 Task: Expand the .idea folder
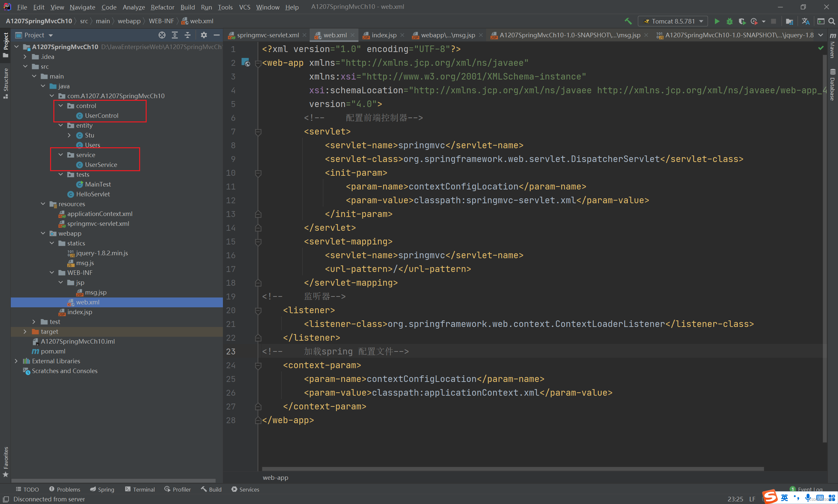point(25,57)
